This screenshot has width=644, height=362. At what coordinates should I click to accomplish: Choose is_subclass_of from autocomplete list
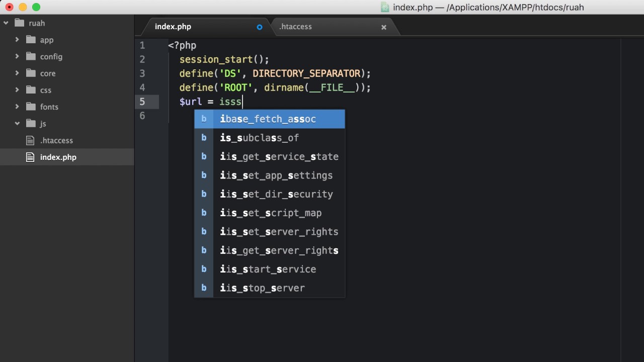pos(270,138)
